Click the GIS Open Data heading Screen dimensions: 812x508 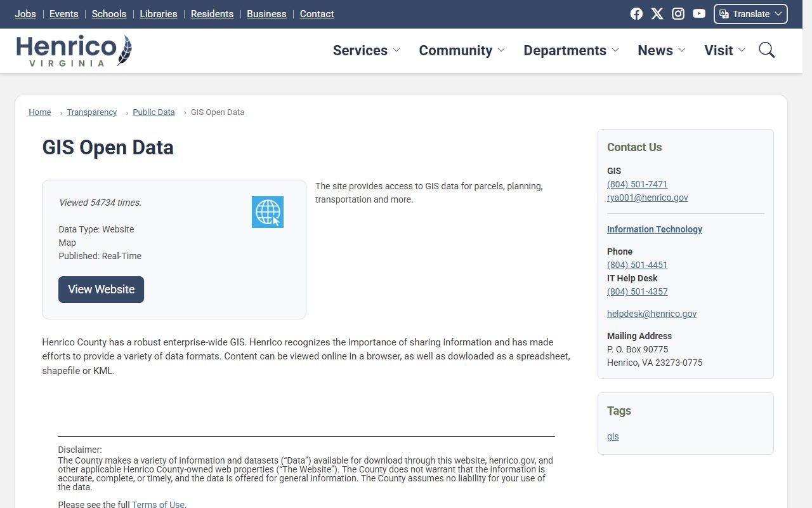pyautogui.click(x=108, y=147)
